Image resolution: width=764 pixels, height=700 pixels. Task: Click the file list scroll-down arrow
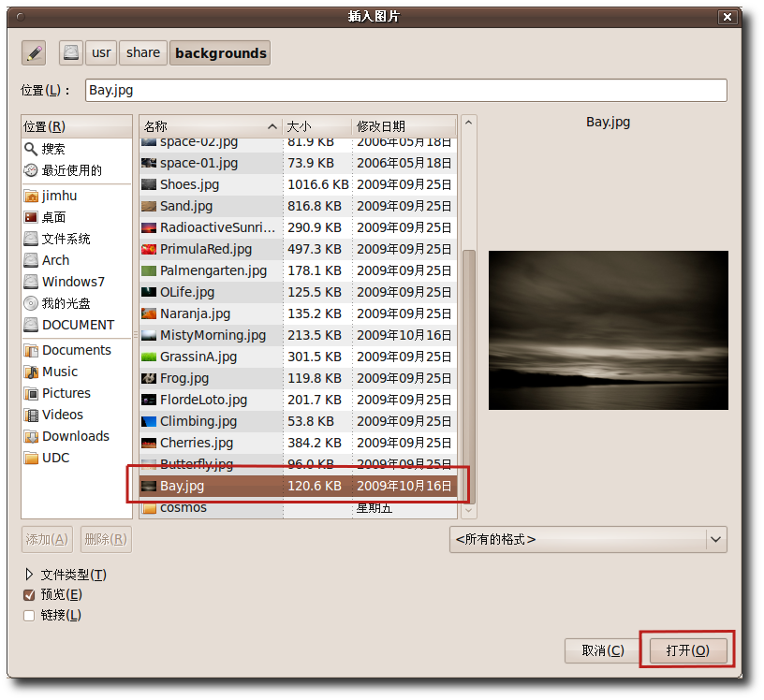point(469,510)
